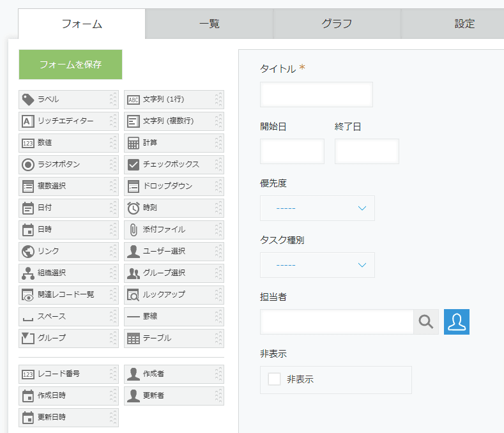The image size is (504, 433).
Task: Click the 日時 calendar icon
Action: click(x=28, y=229)
